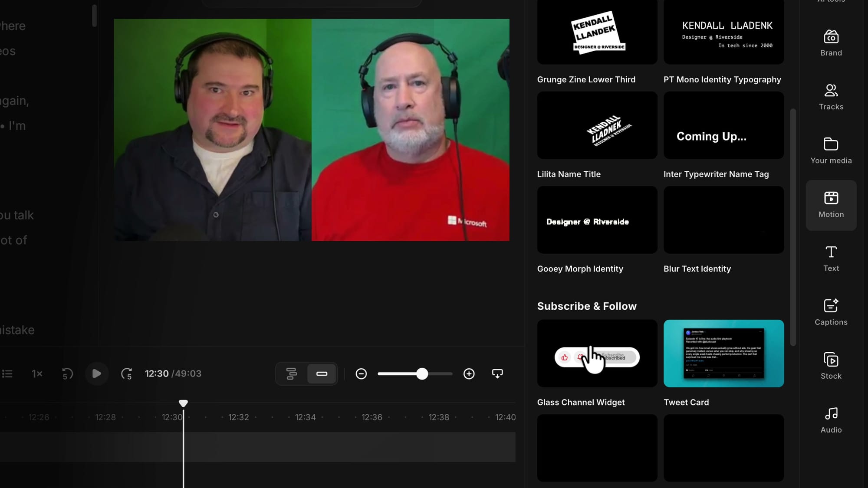Viewport: 868px width, 488px height.
Task: Click the Glass Channel Widget label
Action: 581,402
